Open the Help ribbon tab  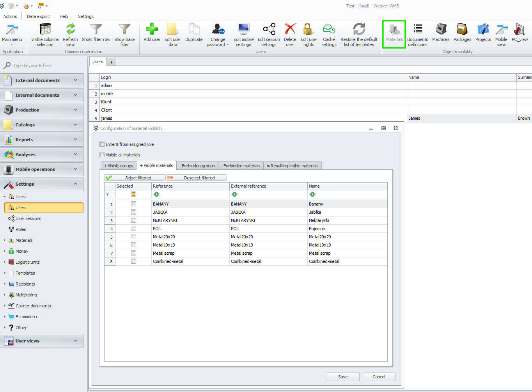pyautogui.click(x=64, y=16)
